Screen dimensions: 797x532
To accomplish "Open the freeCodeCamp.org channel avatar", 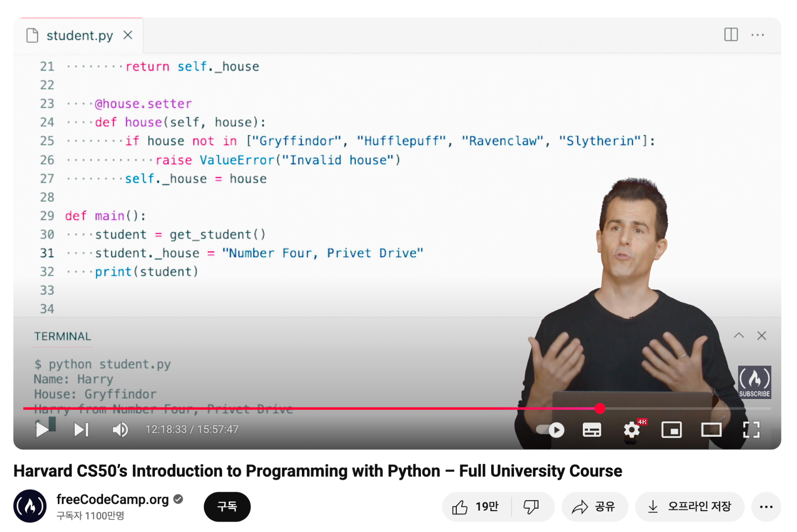I will pyautogui.click(x=30, y=506).
